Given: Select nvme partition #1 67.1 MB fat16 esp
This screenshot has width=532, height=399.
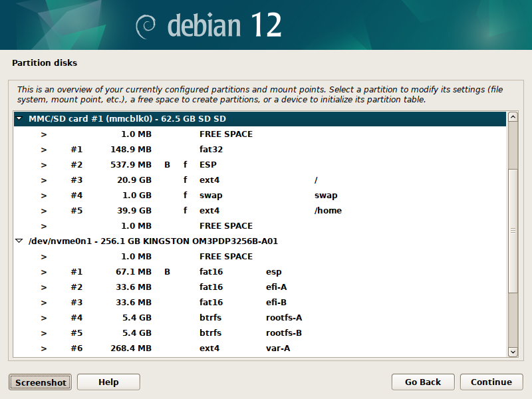Looking at the screenshot, I should 260,271.
